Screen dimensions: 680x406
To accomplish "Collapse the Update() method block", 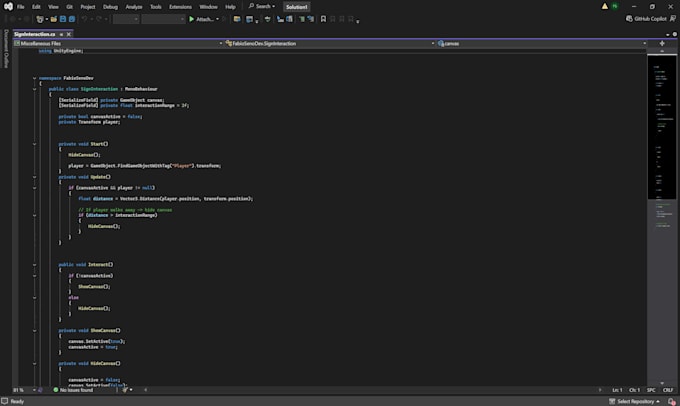I will coord(34,177).
